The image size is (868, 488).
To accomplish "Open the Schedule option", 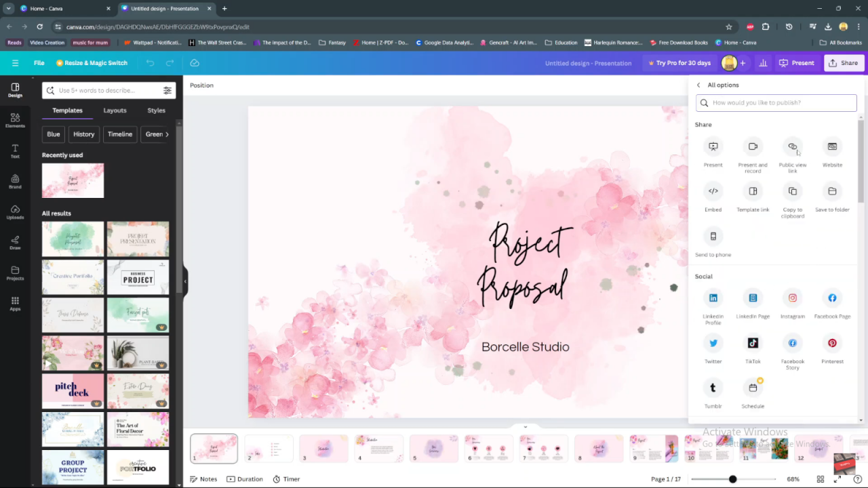I will pyautogui.click(x=753, y=394).
